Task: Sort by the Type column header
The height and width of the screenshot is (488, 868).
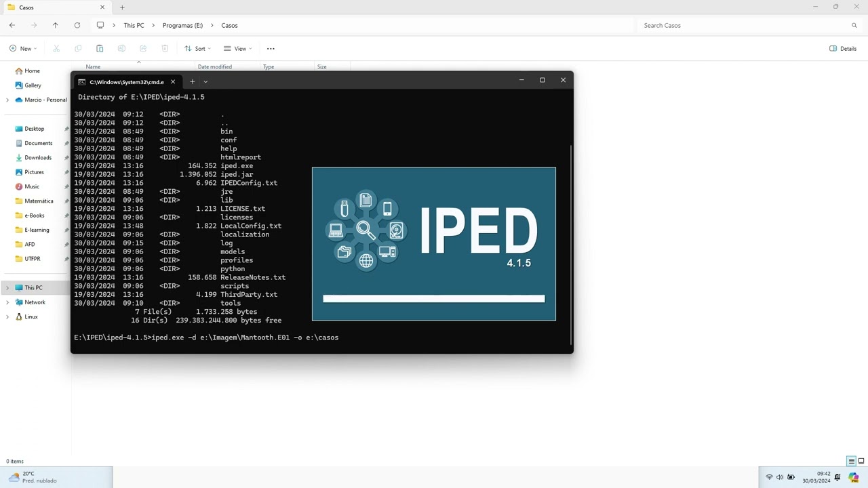Action: coord(269,67)
